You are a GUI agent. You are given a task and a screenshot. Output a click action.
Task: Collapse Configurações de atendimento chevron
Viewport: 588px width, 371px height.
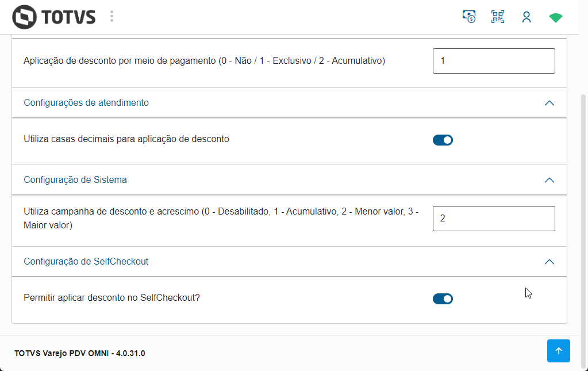(549, 103)
